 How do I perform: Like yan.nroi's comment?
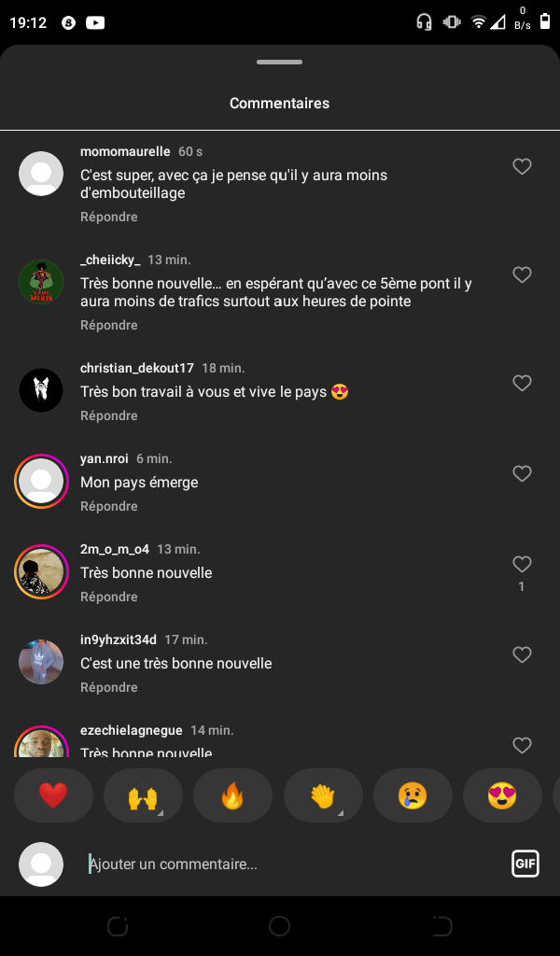[x=522, y=474]
